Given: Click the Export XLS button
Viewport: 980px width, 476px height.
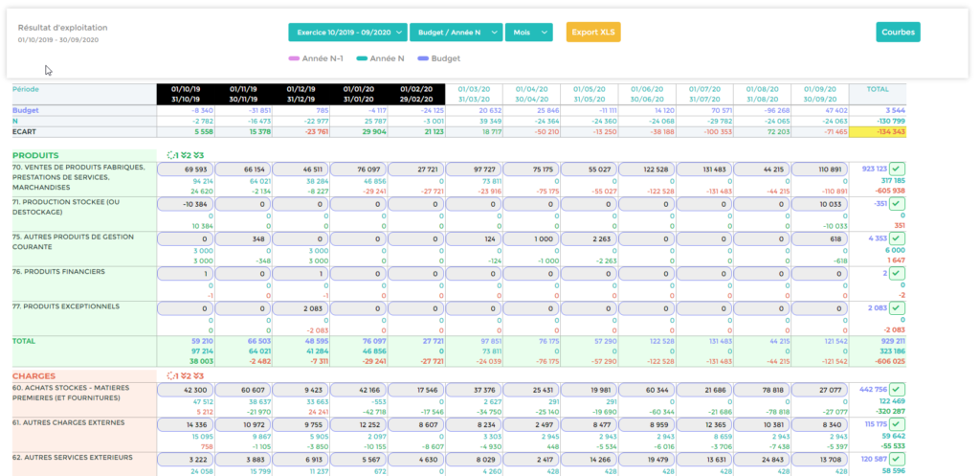Looking at the screenshot, I should click(593, 32).
